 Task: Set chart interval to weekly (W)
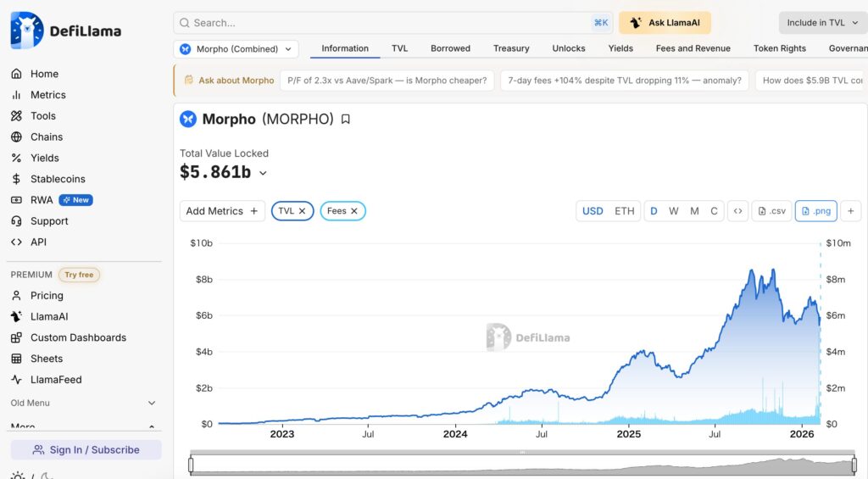click(674, 211)
